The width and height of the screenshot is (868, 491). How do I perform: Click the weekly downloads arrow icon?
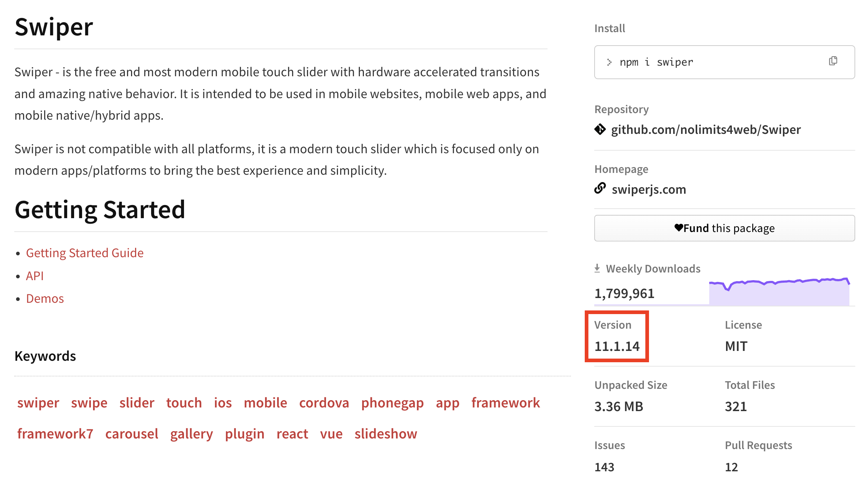(x=597, y=268)
